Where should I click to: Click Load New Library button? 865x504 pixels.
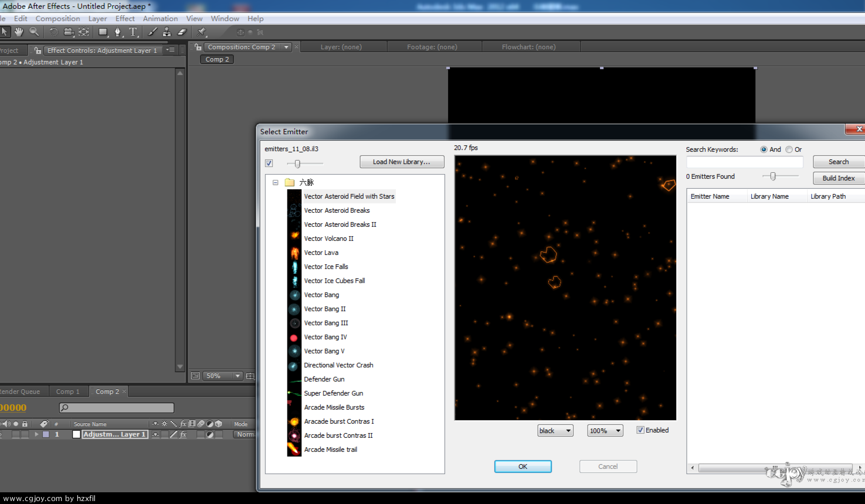pyautogui.click(x=402, y=162)
